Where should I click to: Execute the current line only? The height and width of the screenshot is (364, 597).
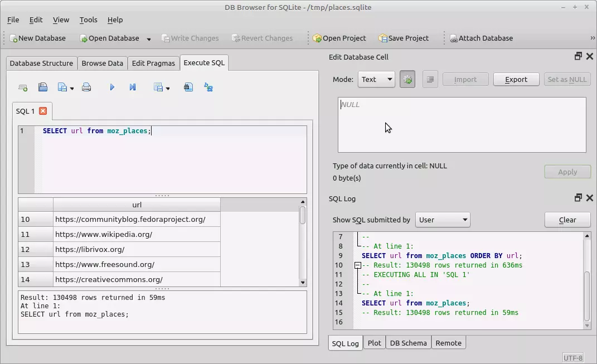point(133,88)
